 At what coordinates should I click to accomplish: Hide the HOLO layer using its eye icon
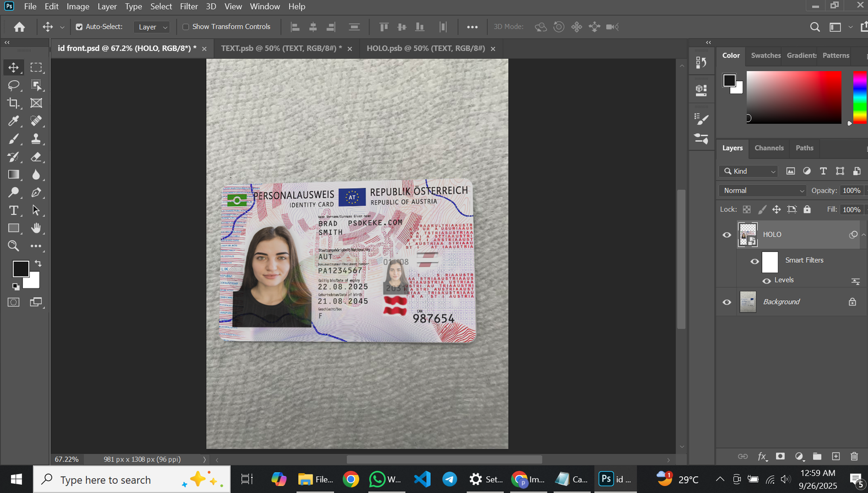(727, 235)
